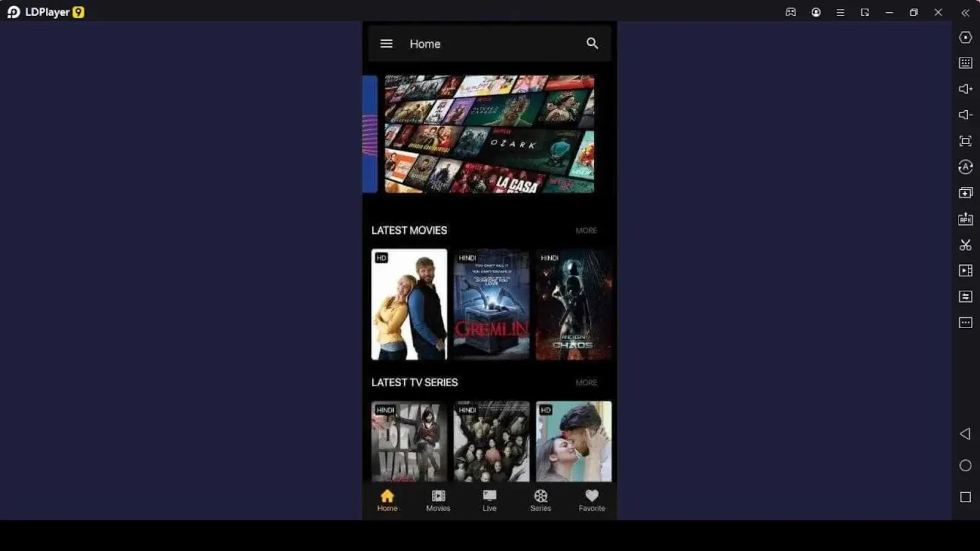Switch to the Favorite tab
This screenshot has height=551, width=980.
tap(592, 500)
